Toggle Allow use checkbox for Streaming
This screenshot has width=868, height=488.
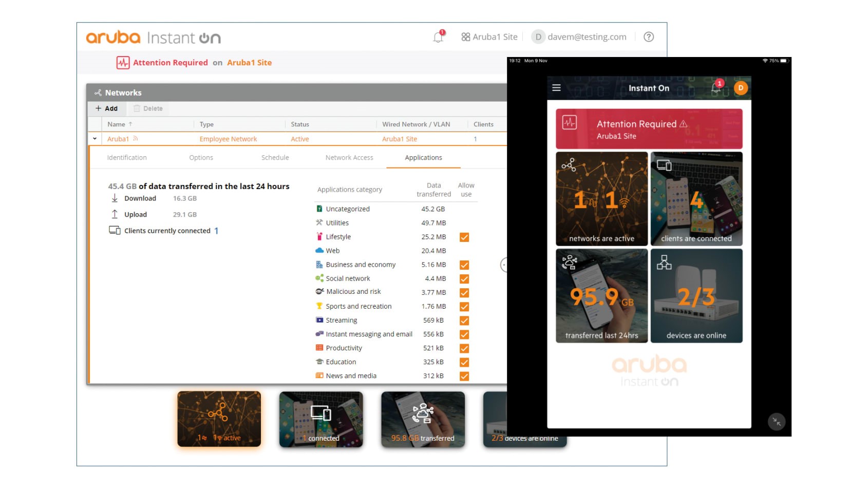point(464,321)
